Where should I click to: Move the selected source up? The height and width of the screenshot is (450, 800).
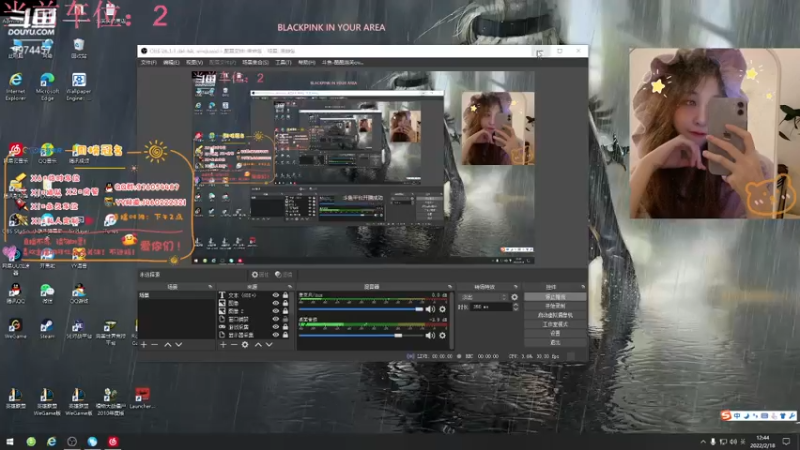(258, 345)
